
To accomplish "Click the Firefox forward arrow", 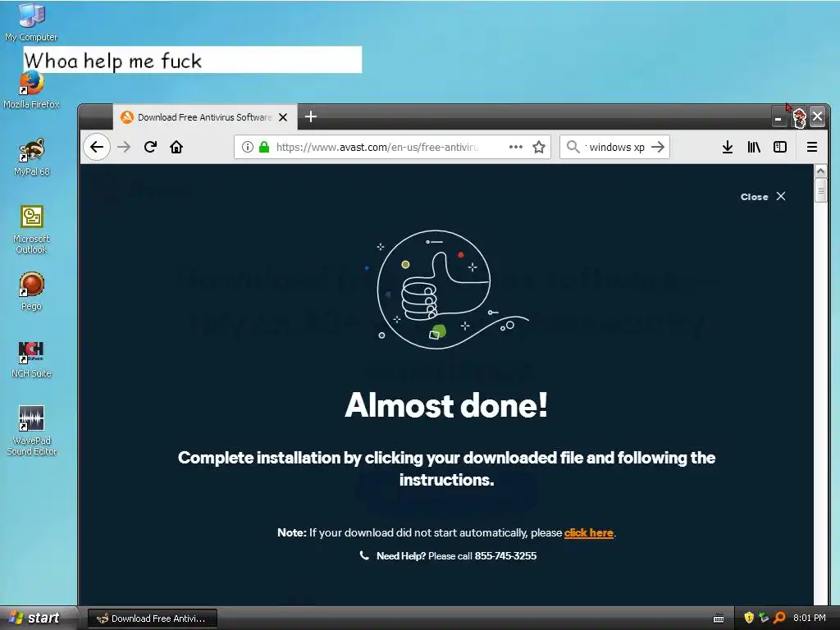I will [x=124, y=147].
